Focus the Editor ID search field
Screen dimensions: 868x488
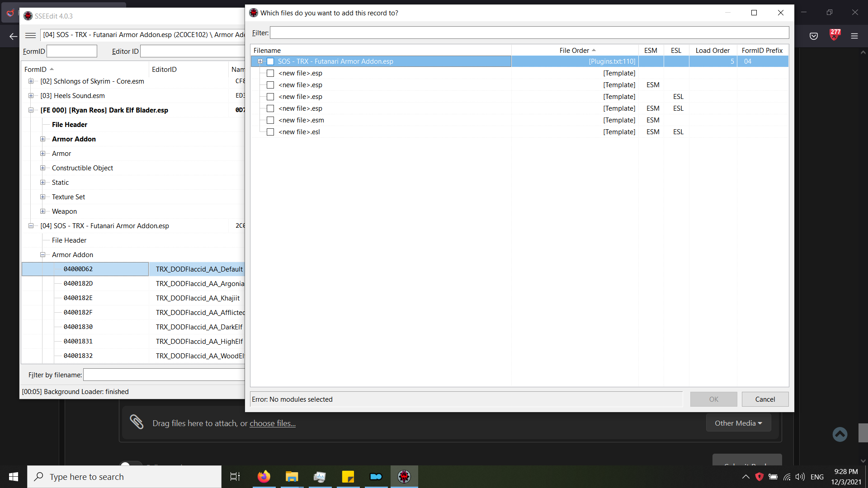(193, 51)
